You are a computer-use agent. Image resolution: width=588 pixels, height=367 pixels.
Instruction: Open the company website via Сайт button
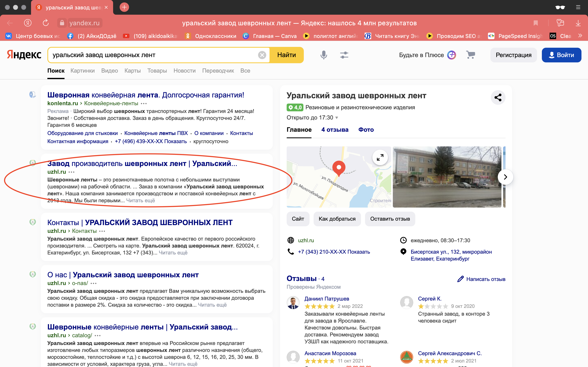pyautogui.click(x=298, y=219)
